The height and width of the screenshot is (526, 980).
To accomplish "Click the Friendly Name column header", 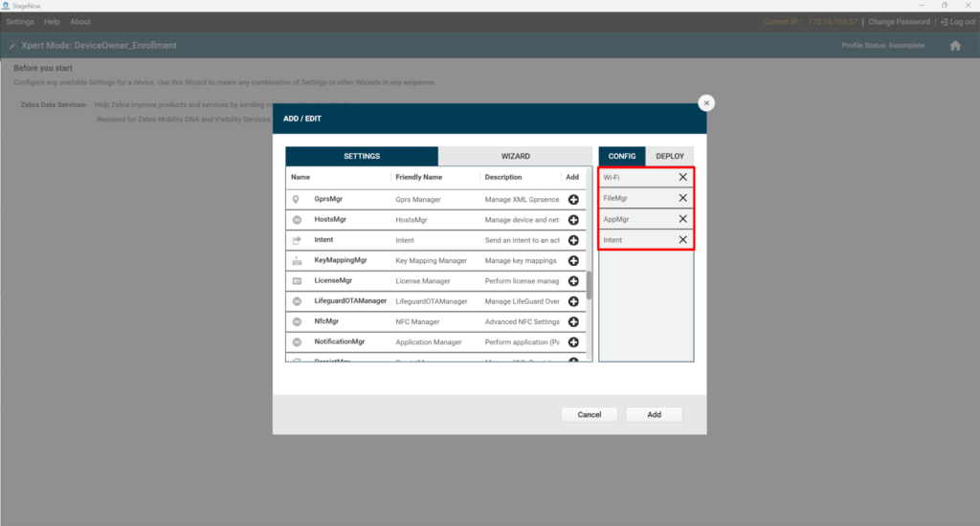I will click(419, 178).
